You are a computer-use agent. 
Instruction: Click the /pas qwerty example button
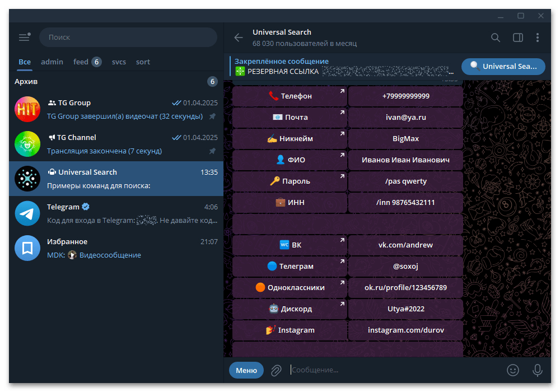coord(405,181)
